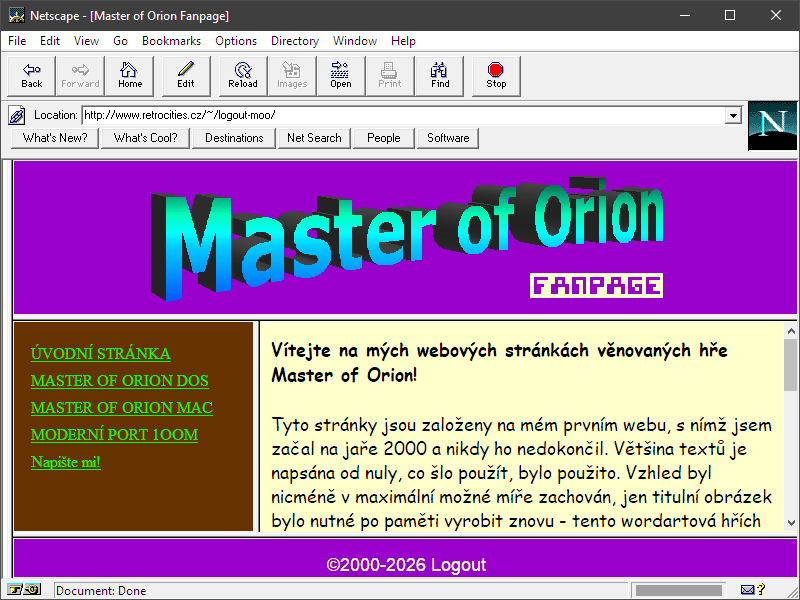
Task: Click the mail envelope icon in status bar
Action: coord(747,590)
